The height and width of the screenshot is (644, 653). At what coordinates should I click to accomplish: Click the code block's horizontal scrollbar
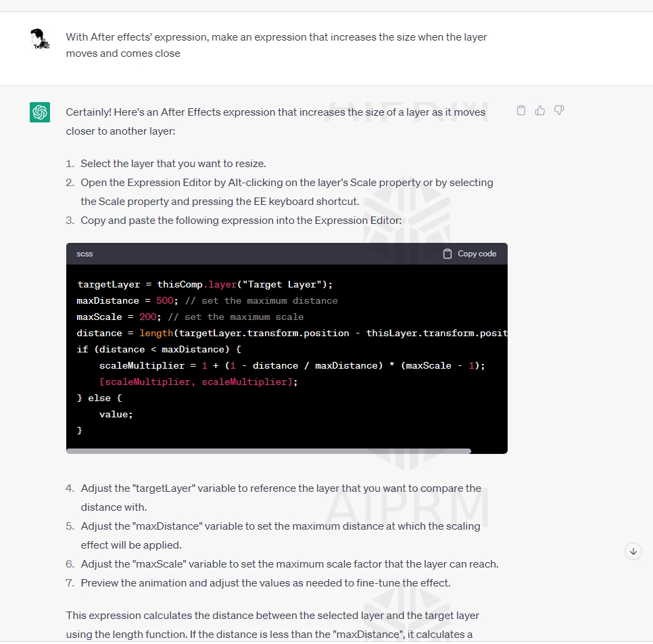[268, 451]
